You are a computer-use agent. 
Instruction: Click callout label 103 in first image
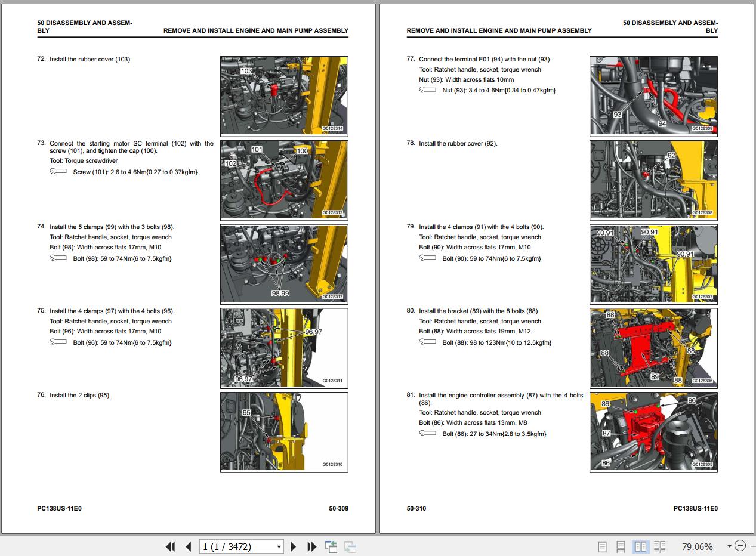[x=246, y=71]
